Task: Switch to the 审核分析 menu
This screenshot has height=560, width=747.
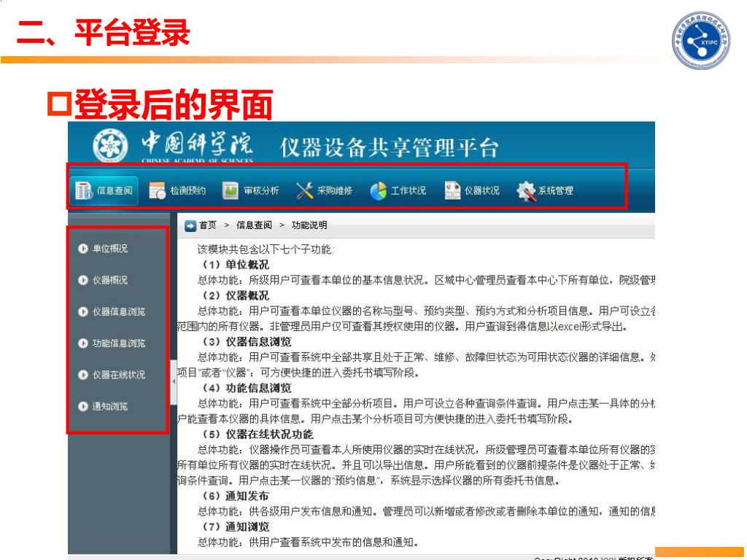Action: [251, 191]
